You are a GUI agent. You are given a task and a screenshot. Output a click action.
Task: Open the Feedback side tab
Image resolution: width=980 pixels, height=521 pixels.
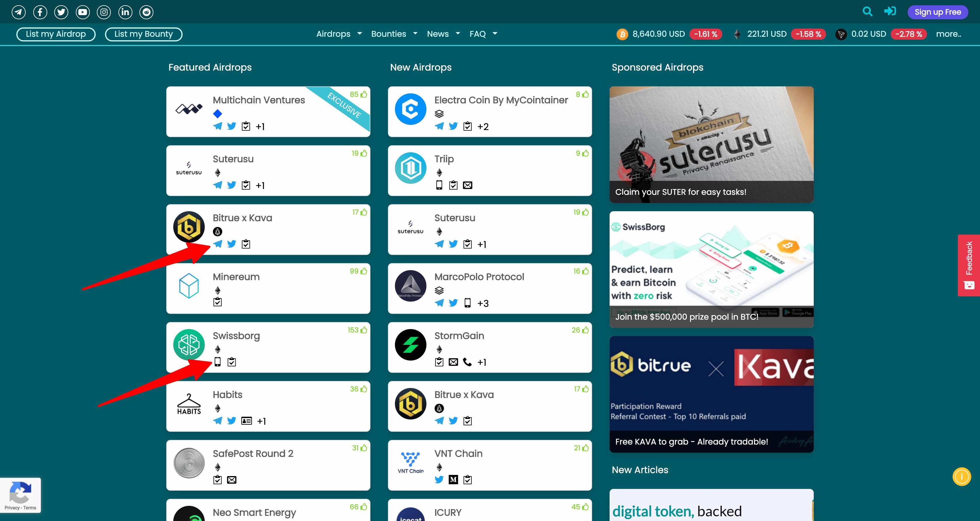[969, 265]
